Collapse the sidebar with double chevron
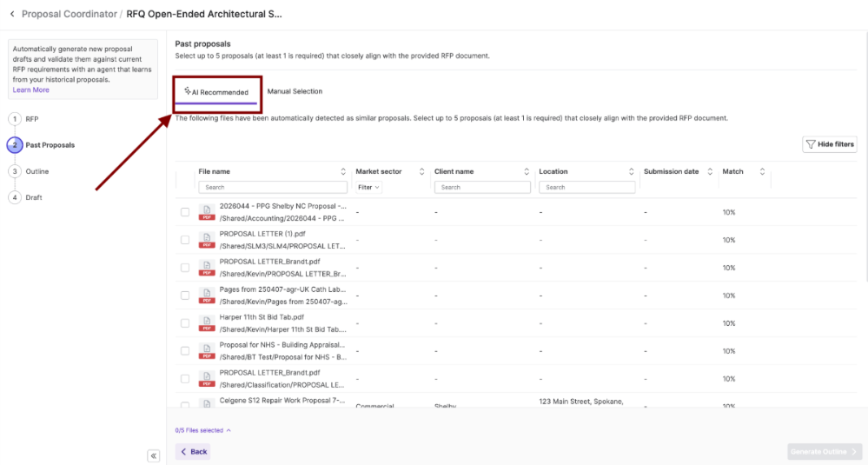Viewport: 868px width, 465px height. coord(153,456)
